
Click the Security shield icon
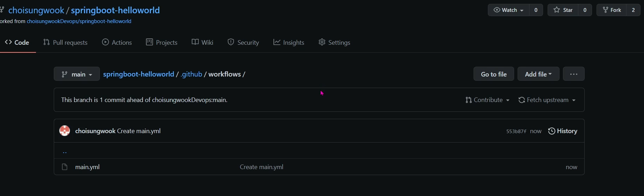click(231, 42)
